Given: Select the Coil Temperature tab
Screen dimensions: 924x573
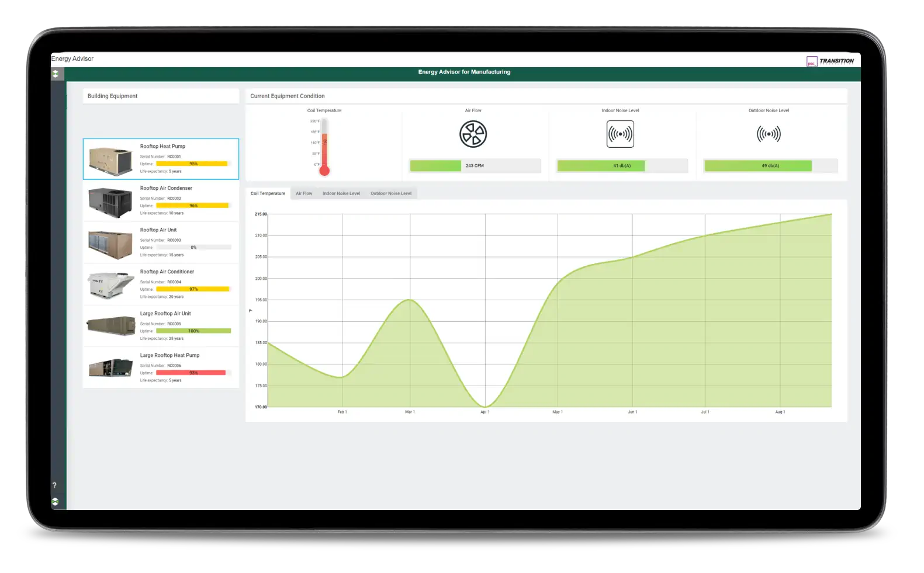Looking at the screenshot, I should [x=268, y=193].
